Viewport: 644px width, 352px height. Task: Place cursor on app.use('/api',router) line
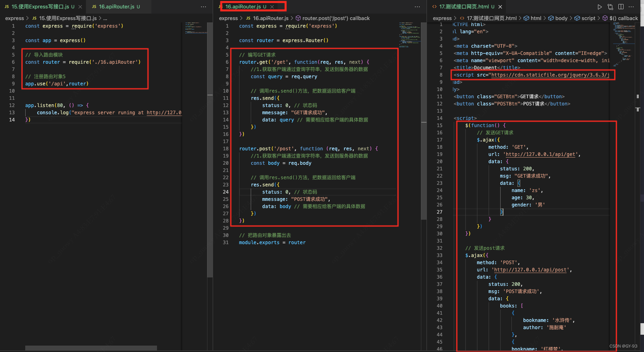57,84
